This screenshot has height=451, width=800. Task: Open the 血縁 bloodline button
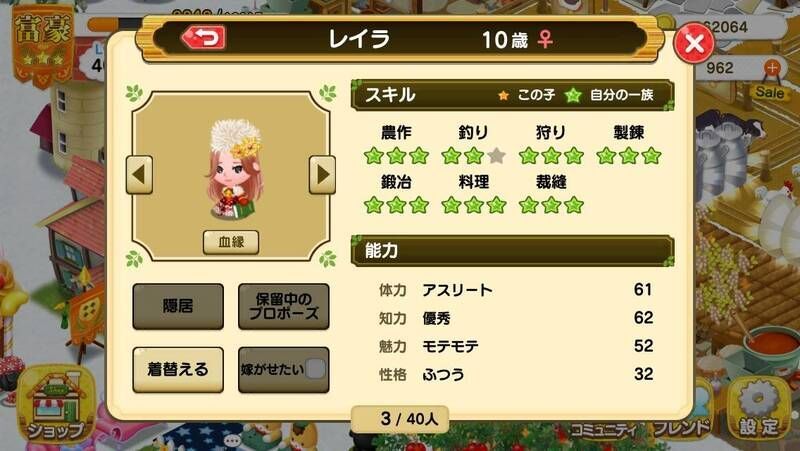(x=231, y=242)
